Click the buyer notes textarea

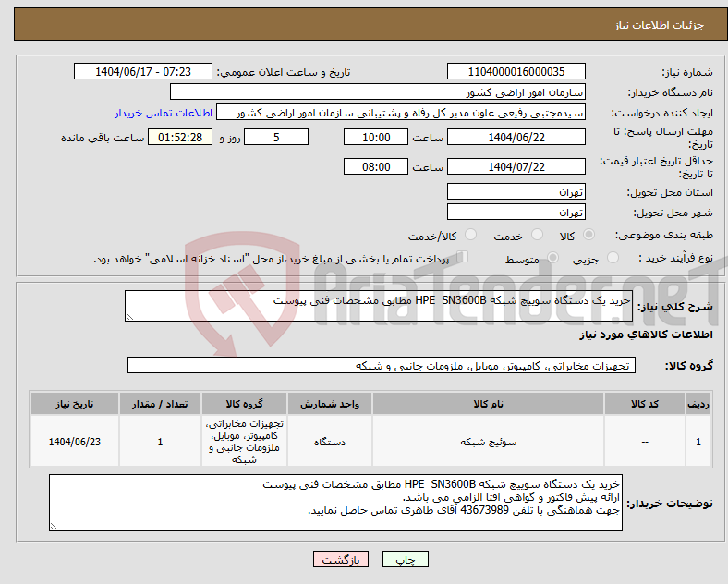335,503
